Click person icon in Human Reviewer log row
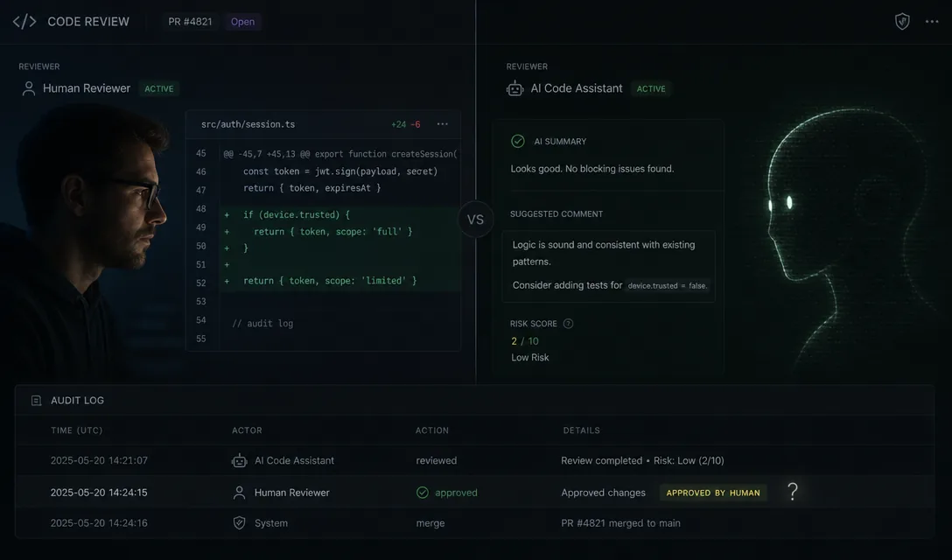The height and width of the screenshot is (560, 952). tap(239, 493)
